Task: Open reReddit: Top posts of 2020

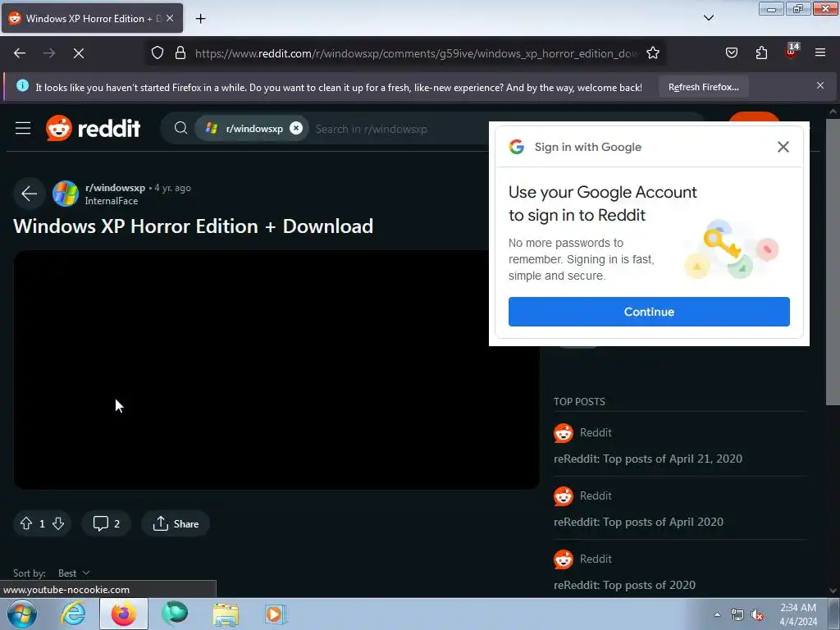Action: [624, 586]
